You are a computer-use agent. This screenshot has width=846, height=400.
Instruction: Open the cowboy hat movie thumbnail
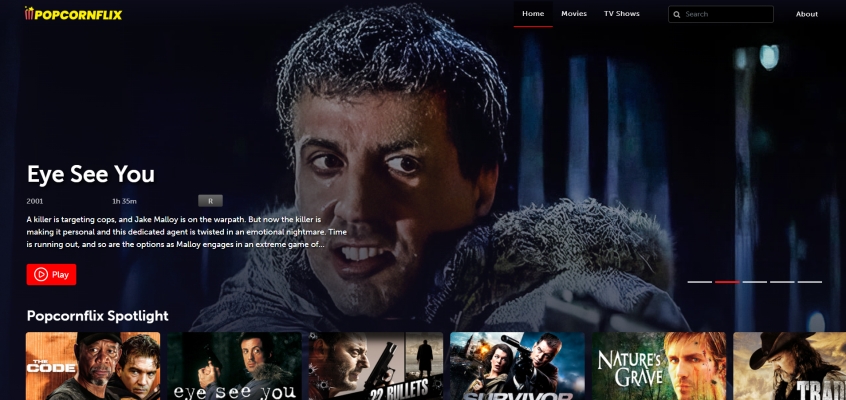click(x=789, y=366)
